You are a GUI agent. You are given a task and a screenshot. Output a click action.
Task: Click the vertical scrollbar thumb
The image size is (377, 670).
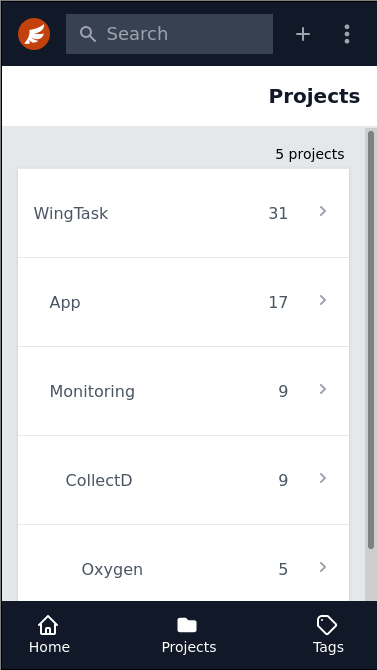pyautogui.click(x=371, y=340)
